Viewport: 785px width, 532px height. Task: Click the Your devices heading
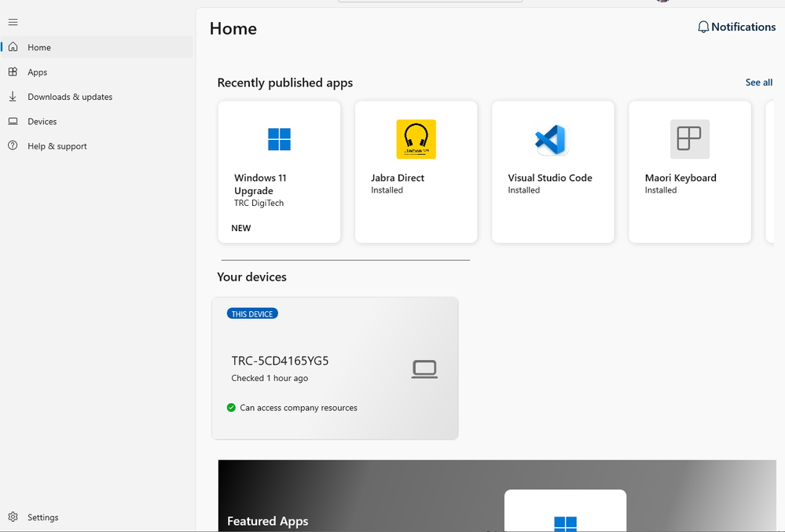(x=251, y=277)
